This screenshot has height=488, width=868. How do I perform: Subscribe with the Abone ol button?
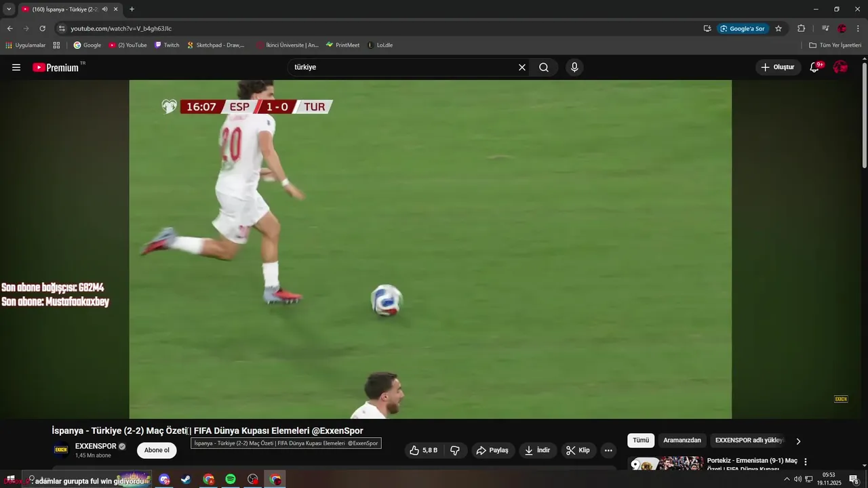pos(157,450)
